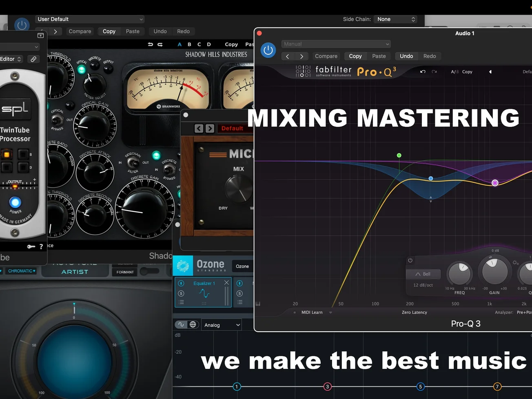Go to previous preset in Pro-Q 3 window
Image resolution: width=532 pixels, height=399 pixels.
[x=287, y=56]
